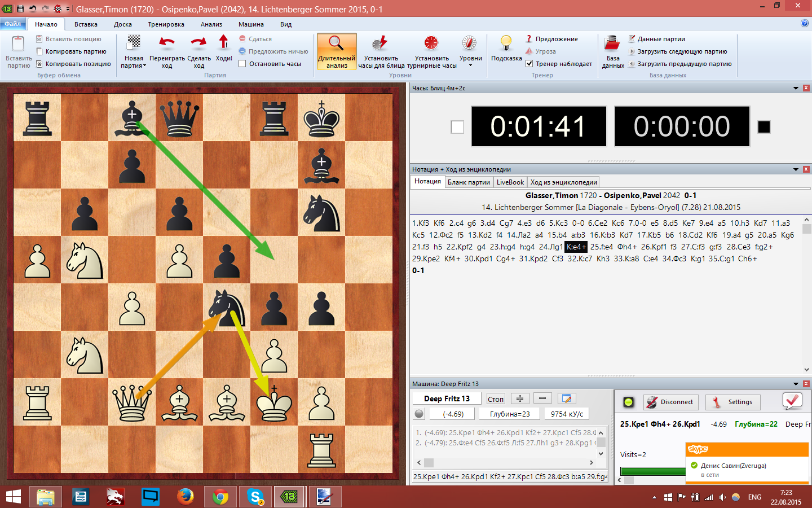The image size is (812, 508).
Task: Click the Подсказка light bulb hint
Action: pos(506,49)
